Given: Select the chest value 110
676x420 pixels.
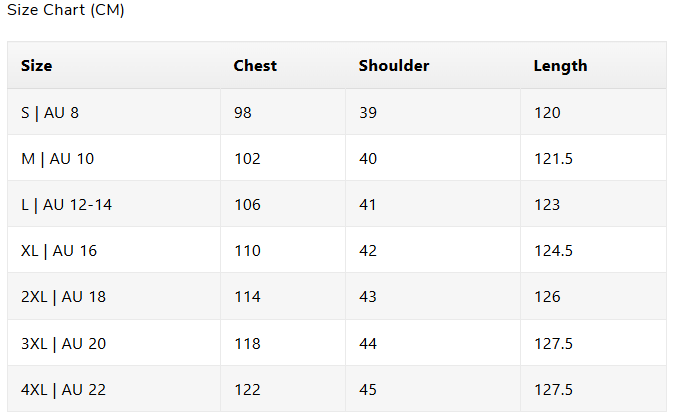Looking at the screenshot, I should click(247, 251).
